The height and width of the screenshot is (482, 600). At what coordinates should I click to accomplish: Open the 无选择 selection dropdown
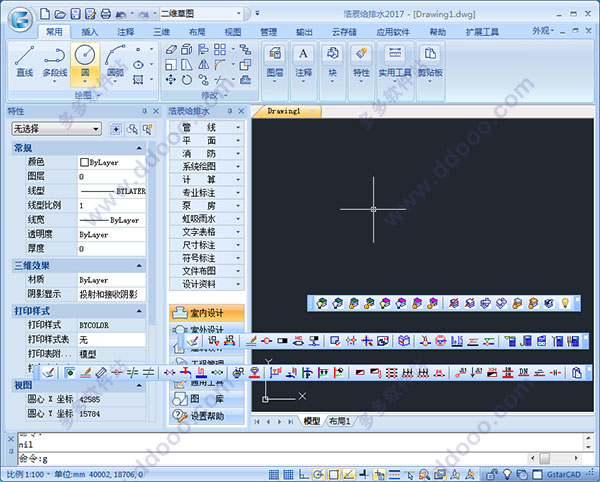click(x=56, y=129)
